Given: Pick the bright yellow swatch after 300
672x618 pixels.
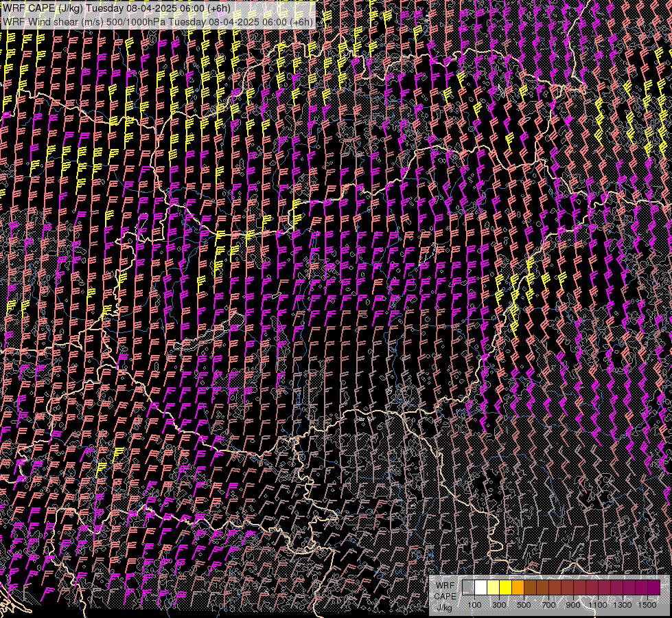Looking at the screenshot, I should [x=506, y=587].
